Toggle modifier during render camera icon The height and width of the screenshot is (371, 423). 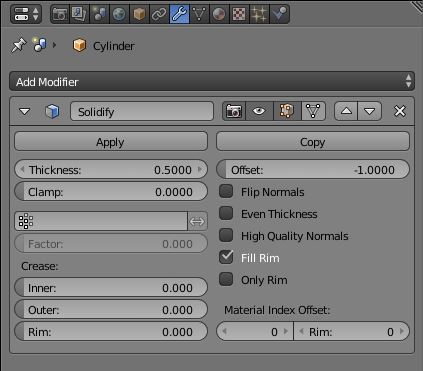(234, 111)
